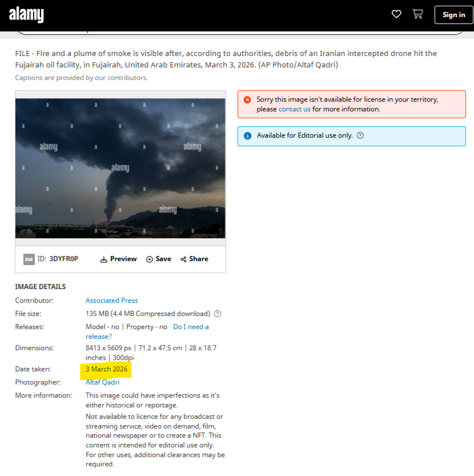The width and height of the screenshot is (474, 476).
Task: Click the 'Not available to licence' paragraph
Action: (x=155, y=440)
